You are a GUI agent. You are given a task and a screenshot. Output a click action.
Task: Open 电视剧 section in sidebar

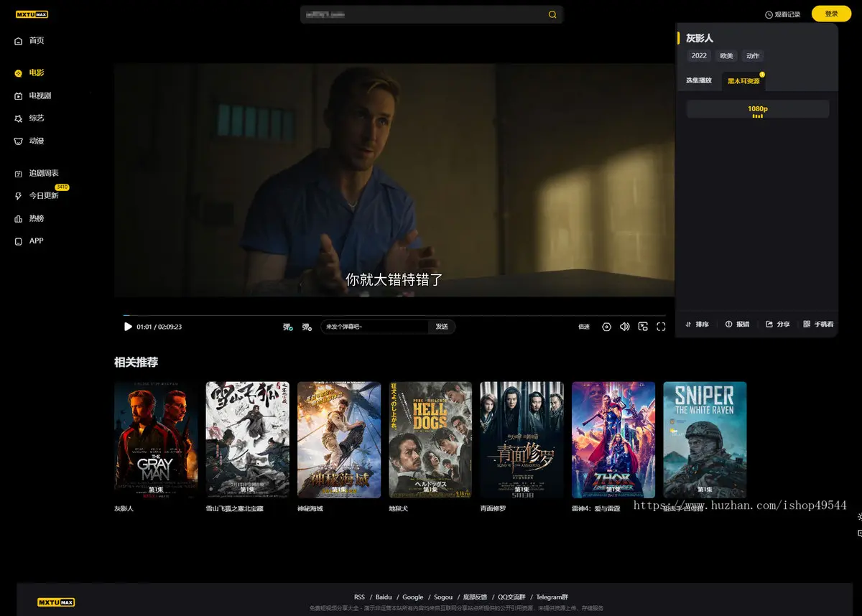coord(33,95)
